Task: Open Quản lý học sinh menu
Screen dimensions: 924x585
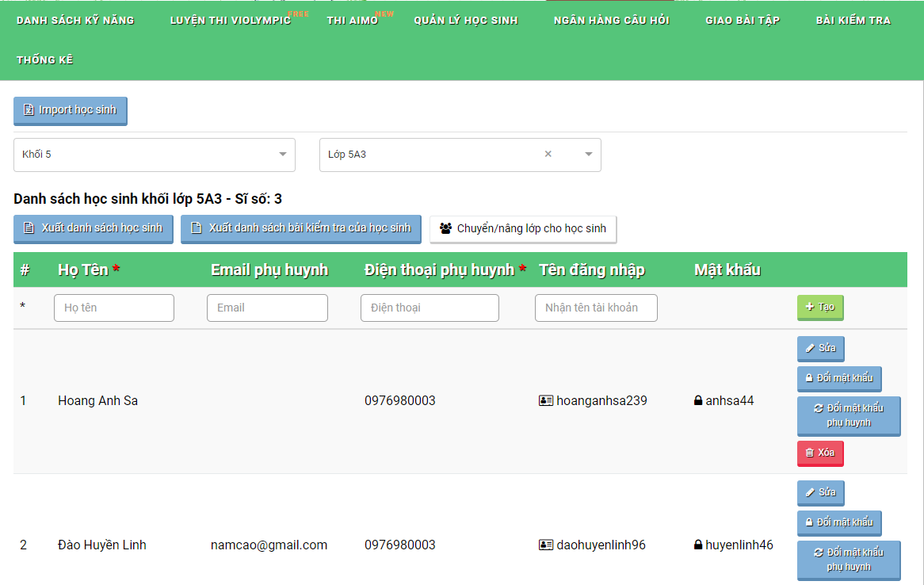Action: [466, 20]
